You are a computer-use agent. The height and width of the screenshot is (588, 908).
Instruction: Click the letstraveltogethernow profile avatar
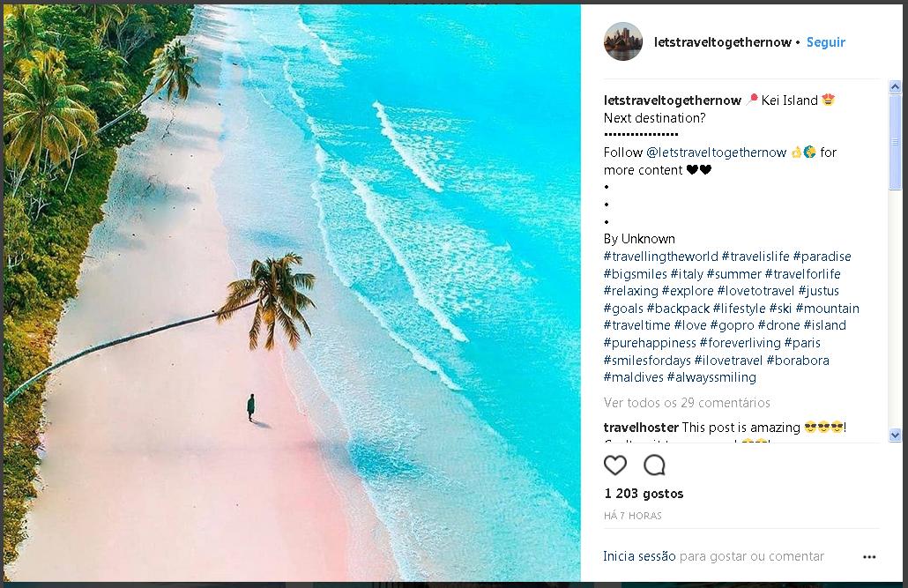click(x=622, y=41)
